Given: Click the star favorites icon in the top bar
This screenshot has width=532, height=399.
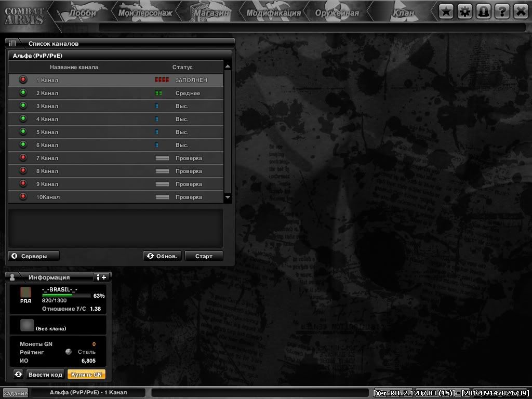Looking at the screenshot, I should 446,11.
